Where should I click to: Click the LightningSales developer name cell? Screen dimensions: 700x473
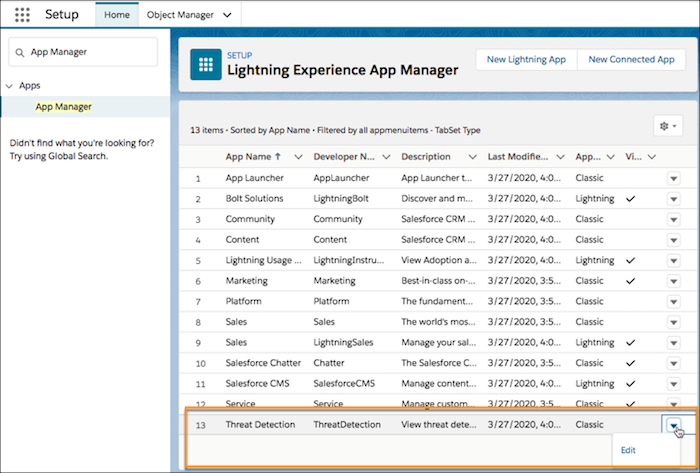click(x=343, y=342)
